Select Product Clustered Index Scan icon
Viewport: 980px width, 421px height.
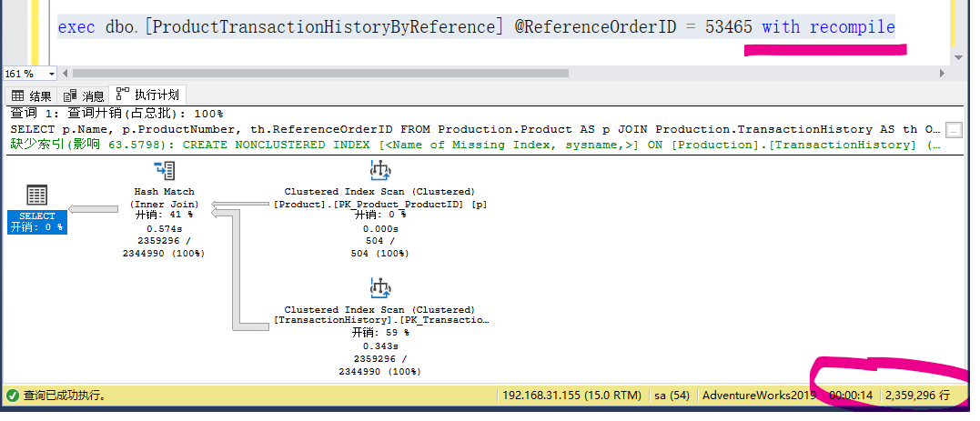(x=380, y=171)
